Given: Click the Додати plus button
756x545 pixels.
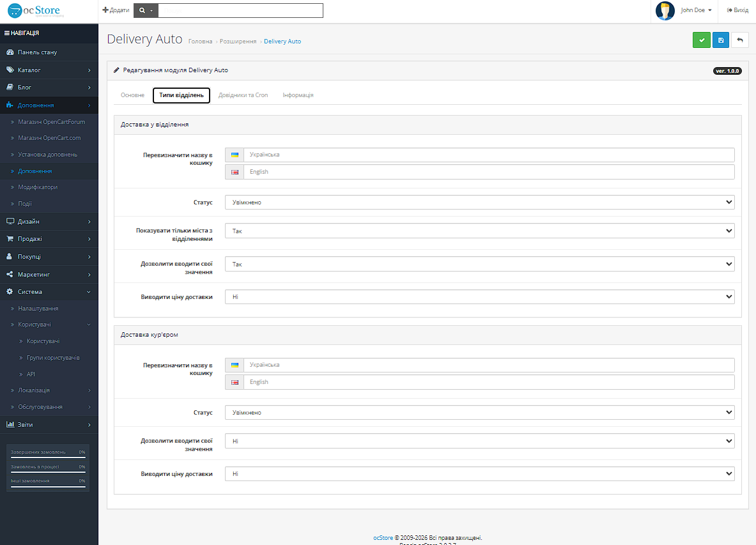Looking at the screenshot, I should [x=116, y=10].
